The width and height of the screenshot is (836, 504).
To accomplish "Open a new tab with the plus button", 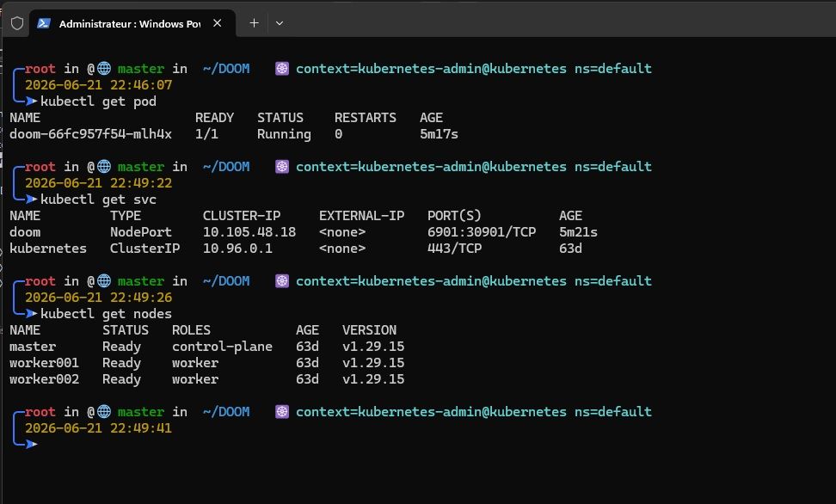I will click(x=255, y=23).
